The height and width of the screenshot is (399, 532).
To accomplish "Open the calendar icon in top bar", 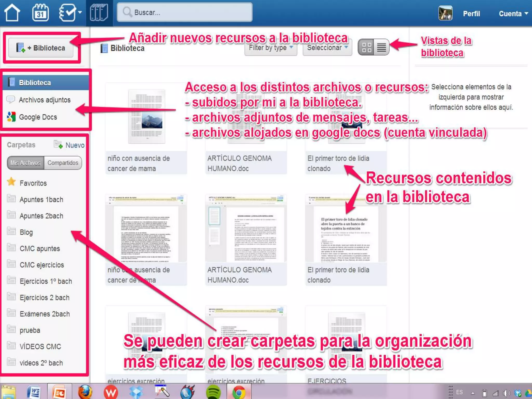I will [x=40, y=13].
